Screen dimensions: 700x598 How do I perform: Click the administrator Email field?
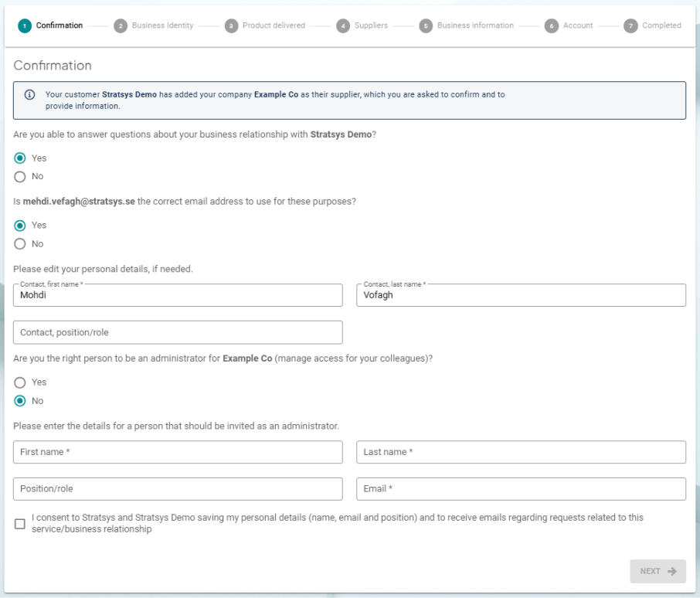[521, 489]
